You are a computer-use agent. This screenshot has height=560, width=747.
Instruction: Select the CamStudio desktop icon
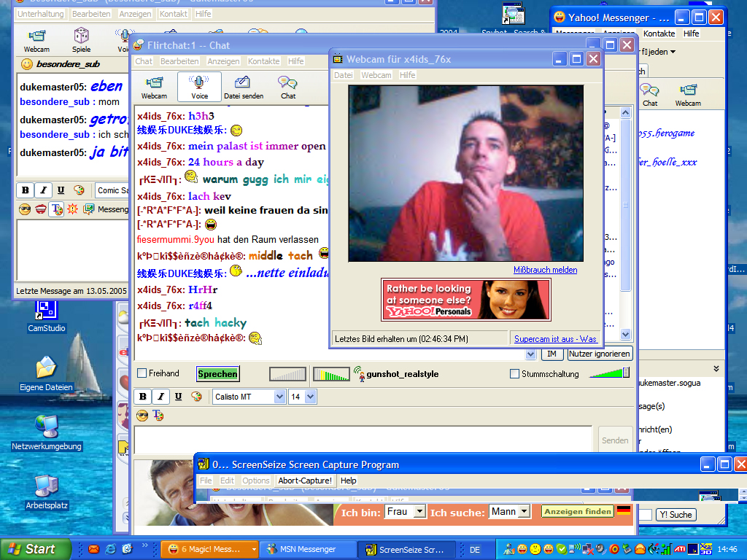coord(46,316)
